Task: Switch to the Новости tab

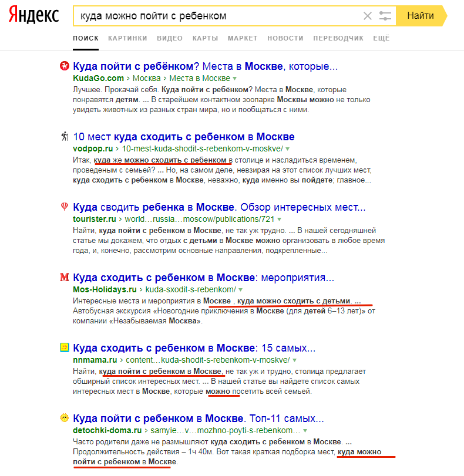Action: click(x=285, y=38)
